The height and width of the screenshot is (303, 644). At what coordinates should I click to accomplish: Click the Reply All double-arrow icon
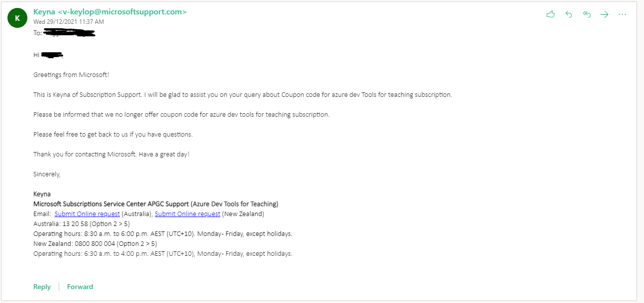click(586, 14)
